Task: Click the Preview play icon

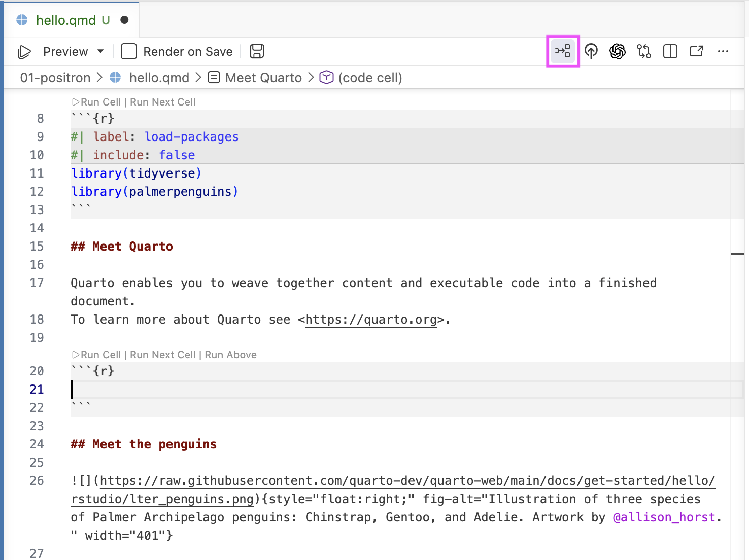Action: (24, 52)
